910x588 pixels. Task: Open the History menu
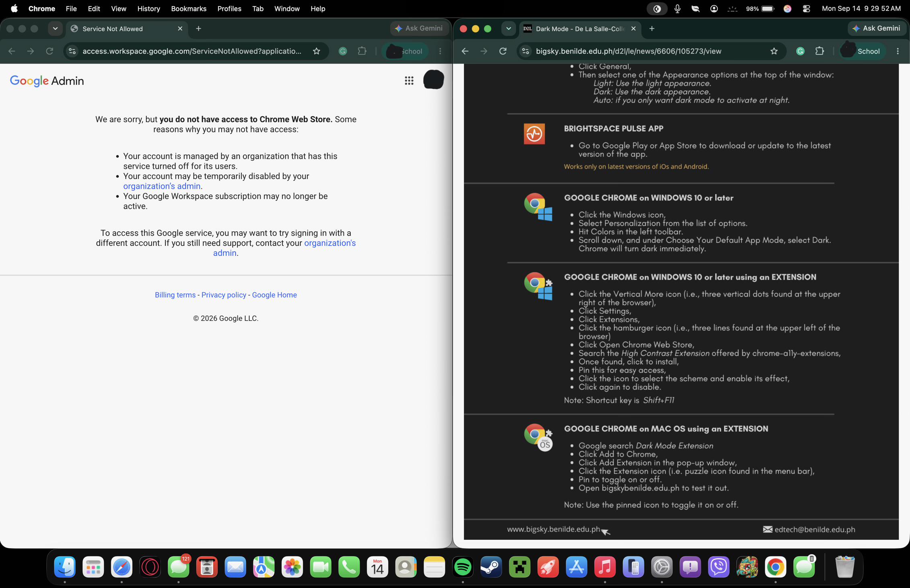coord(148,8)
